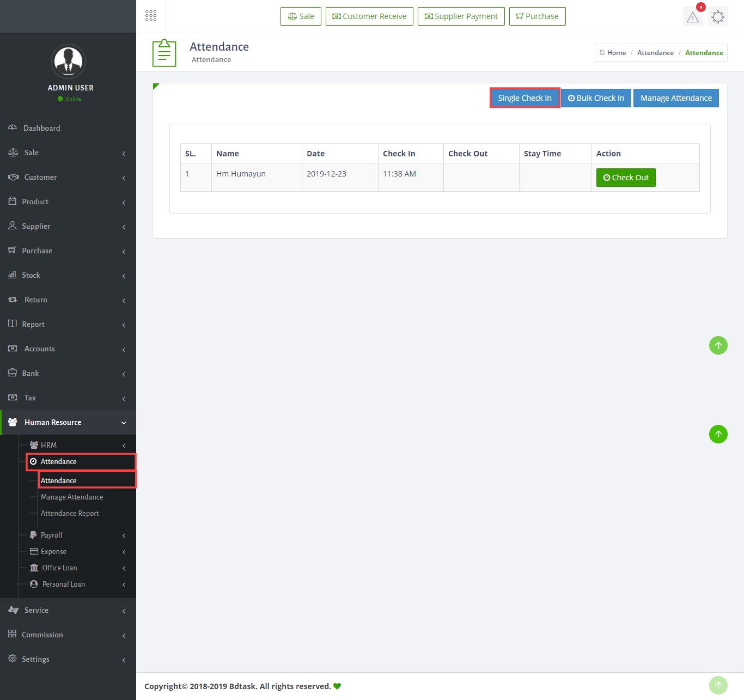The width and height of the screenshot is (744, 700).
Task: Collapse the Human Resource menu
Action: tap(68, 422)
